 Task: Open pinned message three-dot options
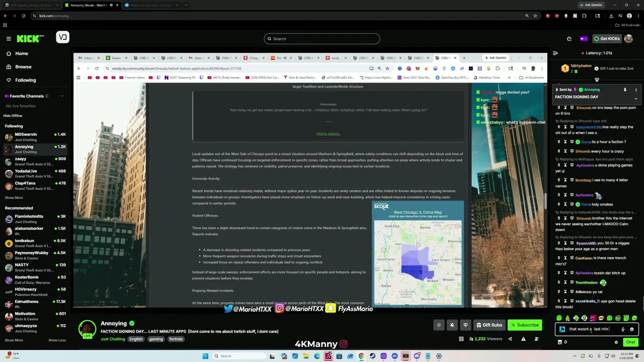(x=636, y=90)
